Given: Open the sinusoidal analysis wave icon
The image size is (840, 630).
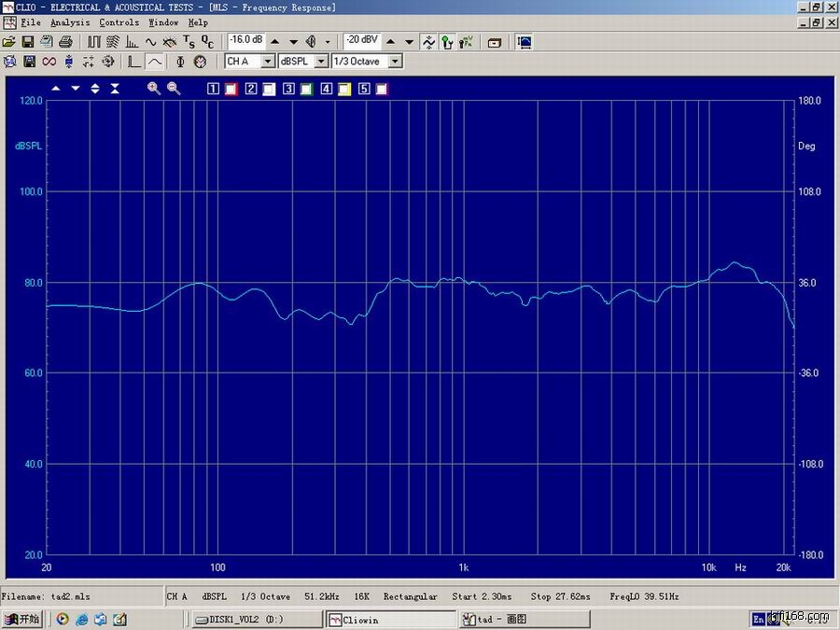Looking at the screenshot, I should pyautogui.click(x=150, y=42).
